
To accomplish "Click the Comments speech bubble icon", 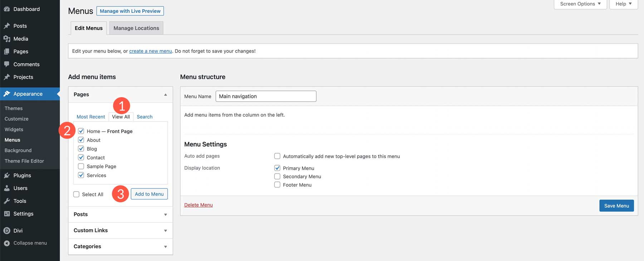I will [7, 64].
